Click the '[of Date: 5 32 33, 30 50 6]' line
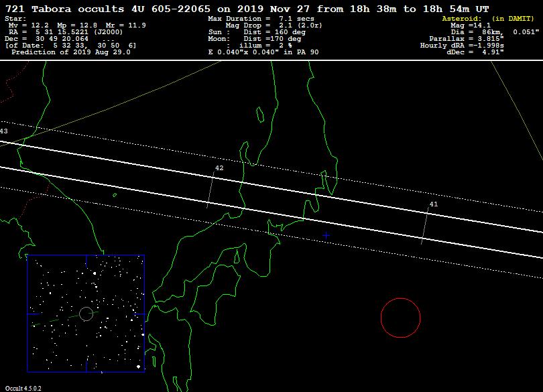 pyautogui.click(x=70, y=46)
